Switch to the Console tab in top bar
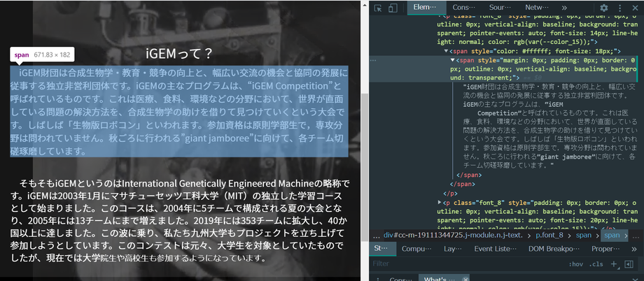Viewport: 644px width, 281px height. (463, 8)
